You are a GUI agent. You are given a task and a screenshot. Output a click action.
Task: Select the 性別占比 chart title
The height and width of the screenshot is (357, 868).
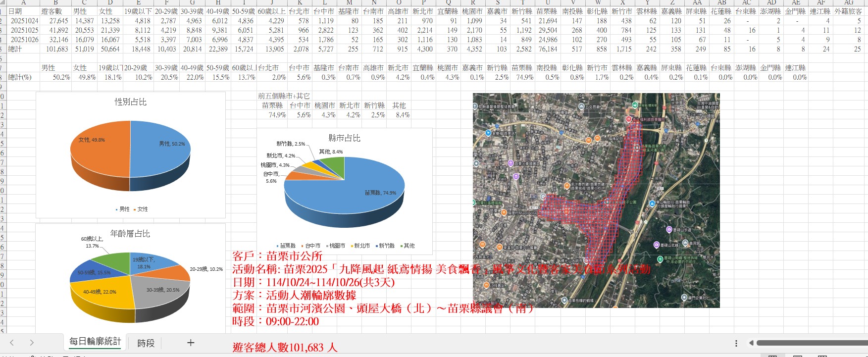click(130, 102)
